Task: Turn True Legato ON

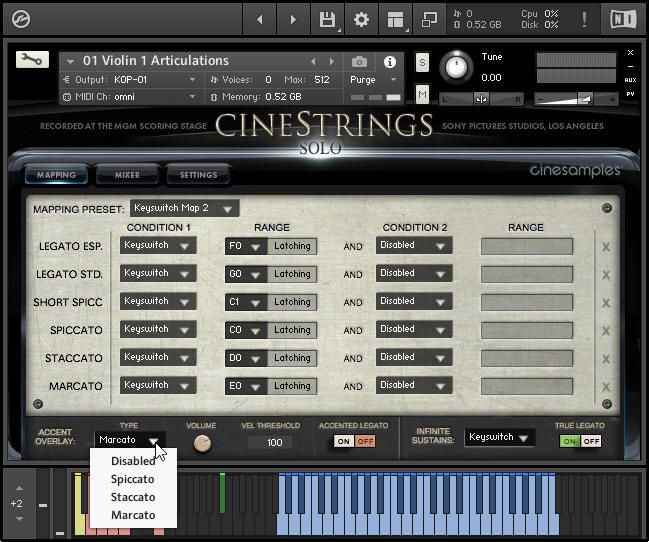Action: (570, 441)
